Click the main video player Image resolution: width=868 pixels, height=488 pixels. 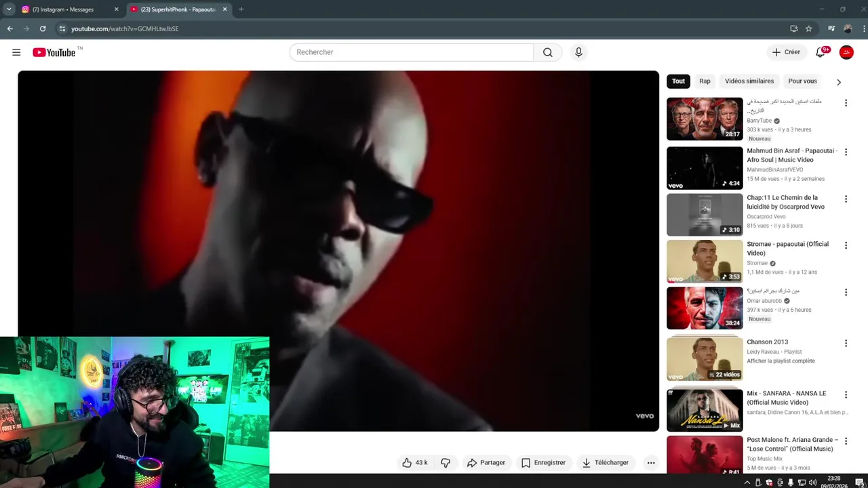point(338,251)
